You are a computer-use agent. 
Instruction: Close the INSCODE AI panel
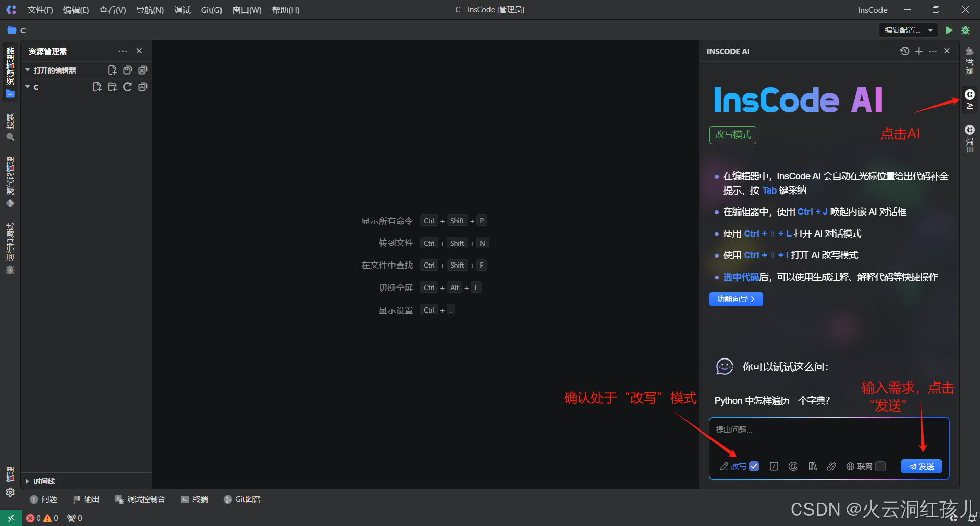(947, 51)
